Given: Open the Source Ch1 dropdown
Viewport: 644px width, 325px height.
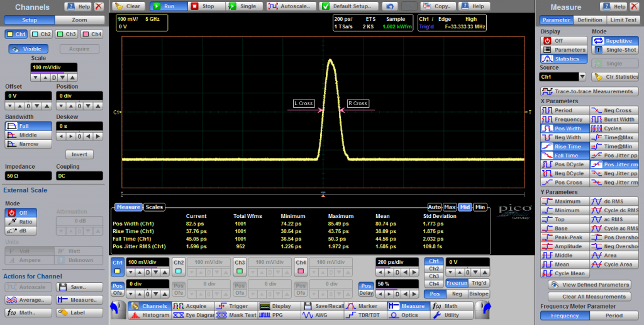Looking at the screenshot, I should click(x=582, y=77).
